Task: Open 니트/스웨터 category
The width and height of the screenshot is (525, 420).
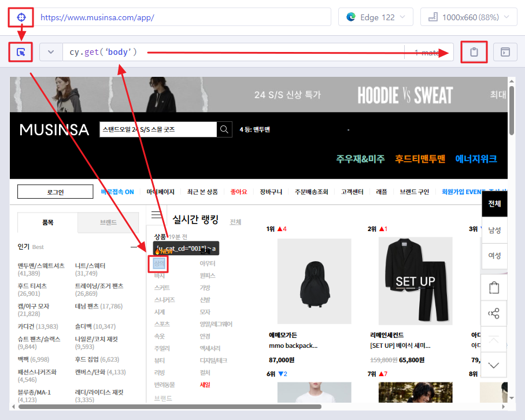Action: point(90,266)
